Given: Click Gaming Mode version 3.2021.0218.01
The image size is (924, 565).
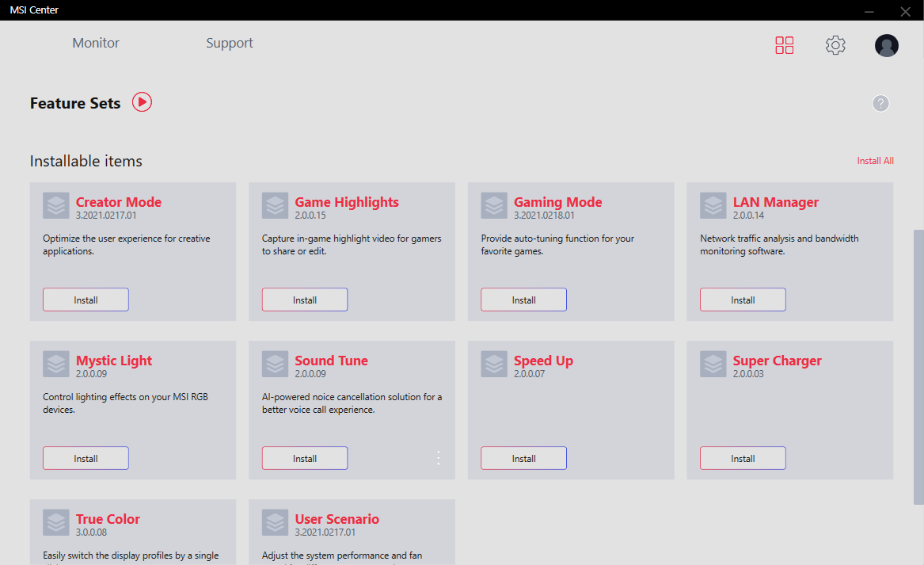Looking at the screenshot, I should 544,216.
